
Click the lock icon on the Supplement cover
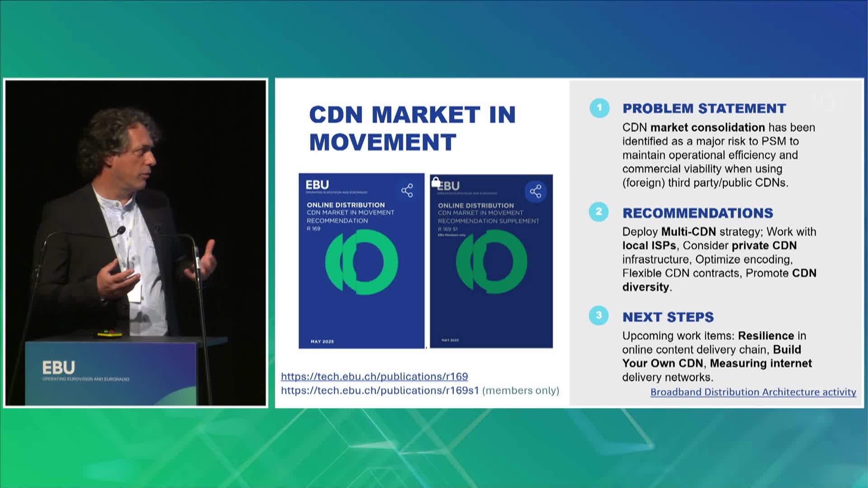click(x=435, y=182)
